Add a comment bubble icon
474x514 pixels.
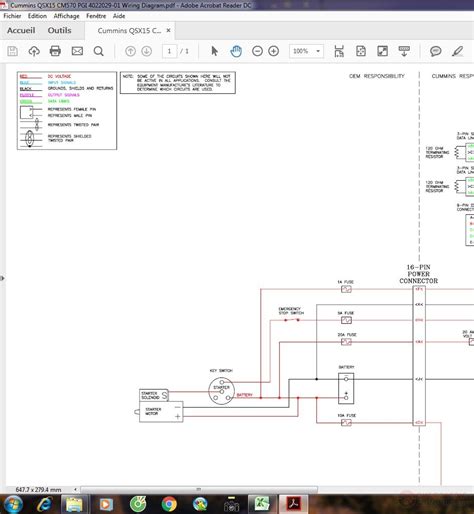click(x=435, y=51)
